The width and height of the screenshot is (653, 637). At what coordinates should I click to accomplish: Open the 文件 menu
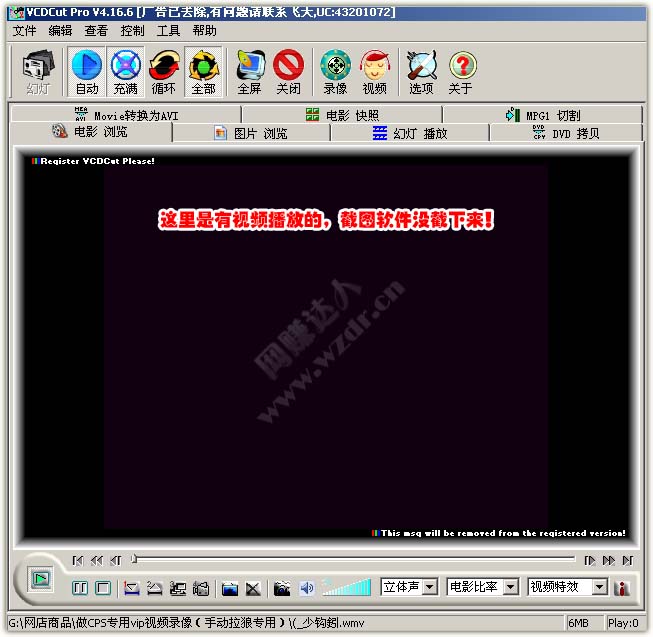(x=24, y=31)
